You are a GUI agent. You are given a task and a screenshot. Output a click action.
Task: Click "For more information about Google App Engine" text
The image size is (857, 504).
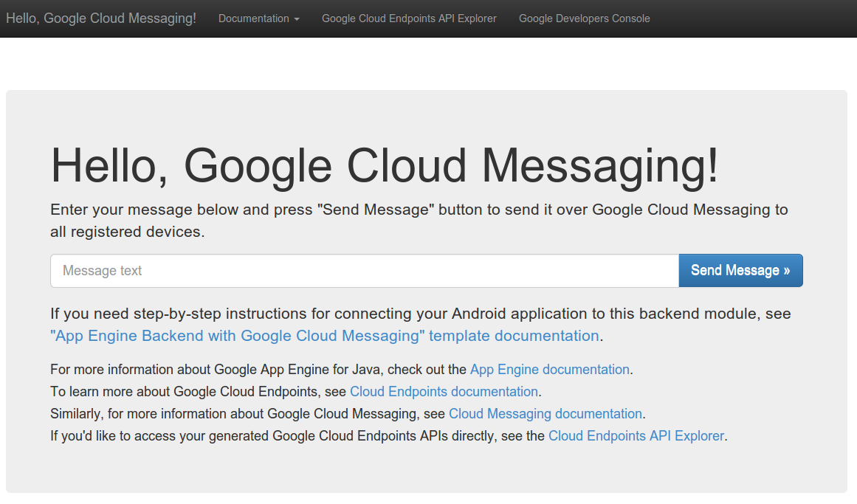pyautogui.click(x=258, y=370)
